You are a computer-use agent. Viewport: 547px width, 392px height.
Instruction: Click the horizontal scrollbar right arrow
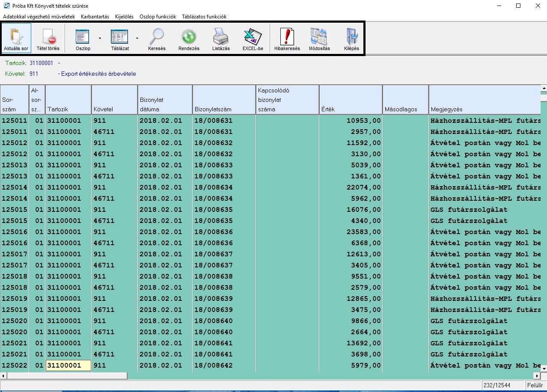[537, 376]
